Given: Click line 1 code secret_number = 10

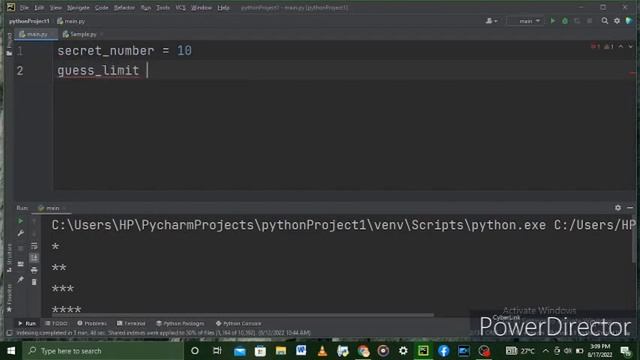Looking at the screenshot, I should coord(124,51).
